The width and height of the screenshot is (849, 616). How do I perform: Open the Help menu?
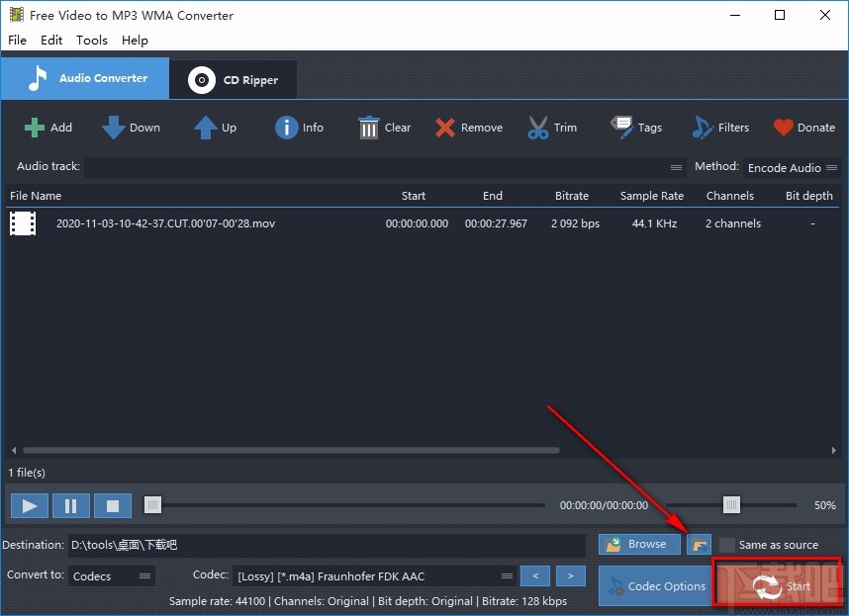(135, 40)
